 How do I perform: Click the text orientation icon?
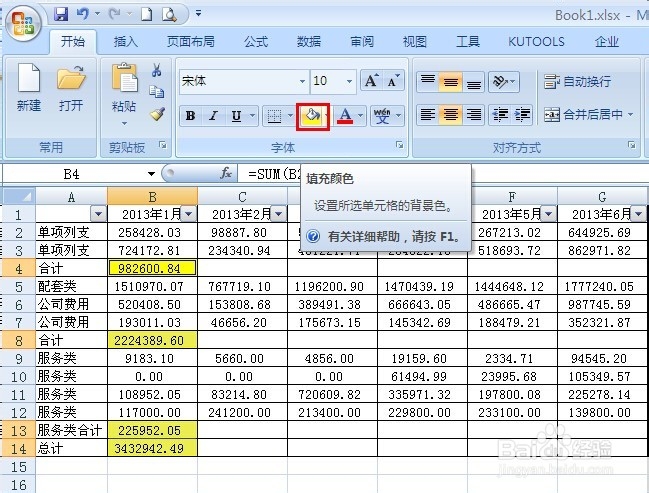pyautogui.click(x=503, y=82)
